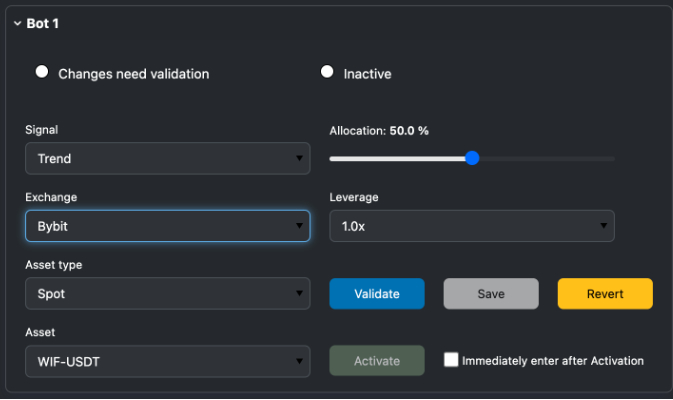Screen dimensions: 673x400
Task: Click the gray Save button
Action: (x=491, y=294)
